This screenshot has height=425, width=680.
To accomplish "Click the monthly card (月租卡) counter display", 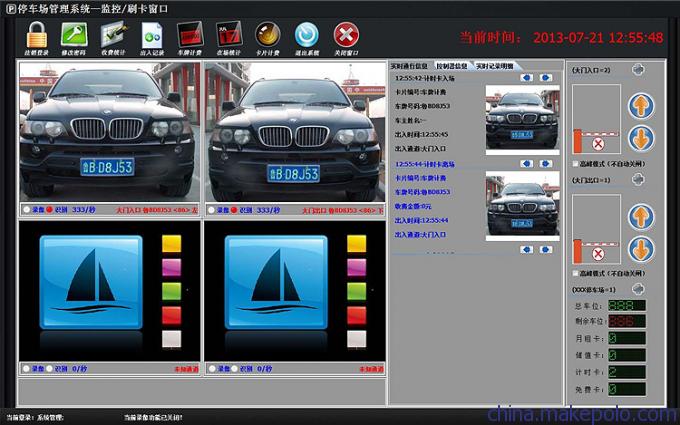I will (x=627, y=338).
